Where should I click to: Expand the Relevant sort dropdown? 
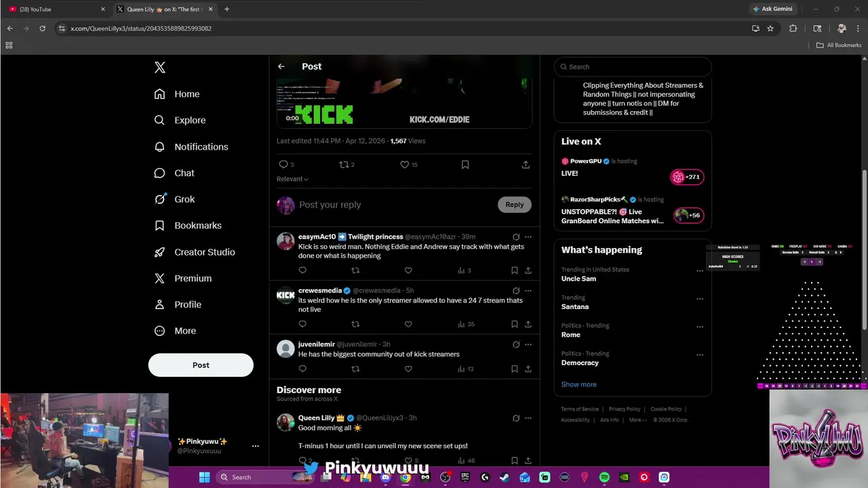[292, 179]
